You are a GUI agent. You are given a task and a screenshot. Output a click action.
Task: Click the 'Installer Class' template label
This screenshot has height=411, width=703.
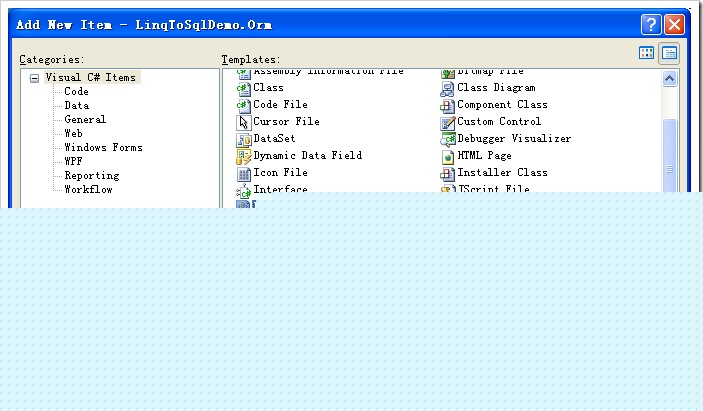503,173
